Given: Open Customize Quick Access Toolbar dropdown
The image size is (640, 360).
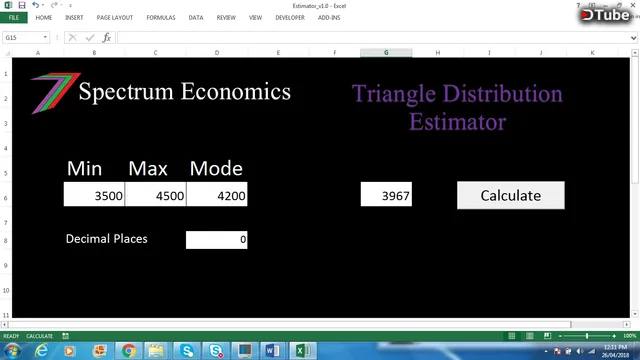Looking at the screenshot, I should coord(70,6).
